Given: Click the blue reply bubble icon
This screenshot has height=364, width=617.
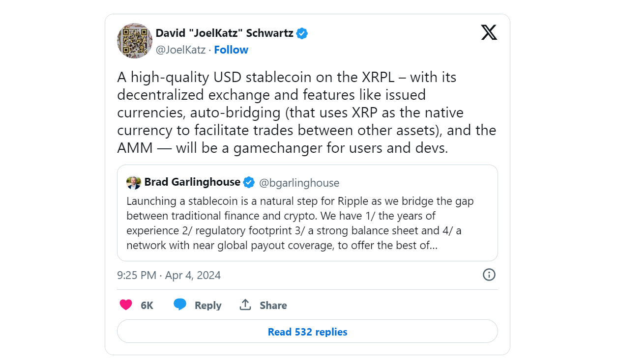Looking at the screenshot, I should point(180,305).
